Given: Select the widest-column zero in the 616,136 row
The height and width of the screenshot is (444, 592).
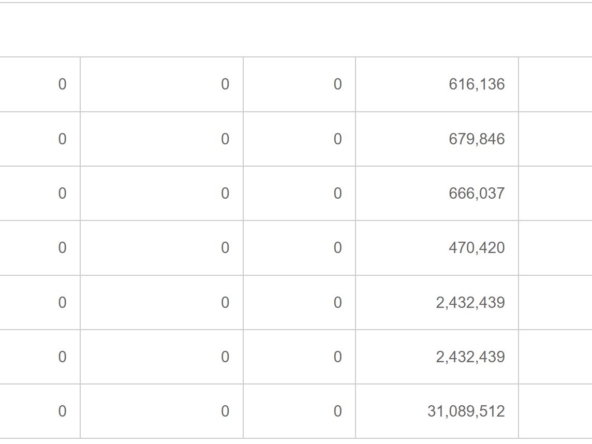Looking at the screenshot, I should [x=162, y=84].
